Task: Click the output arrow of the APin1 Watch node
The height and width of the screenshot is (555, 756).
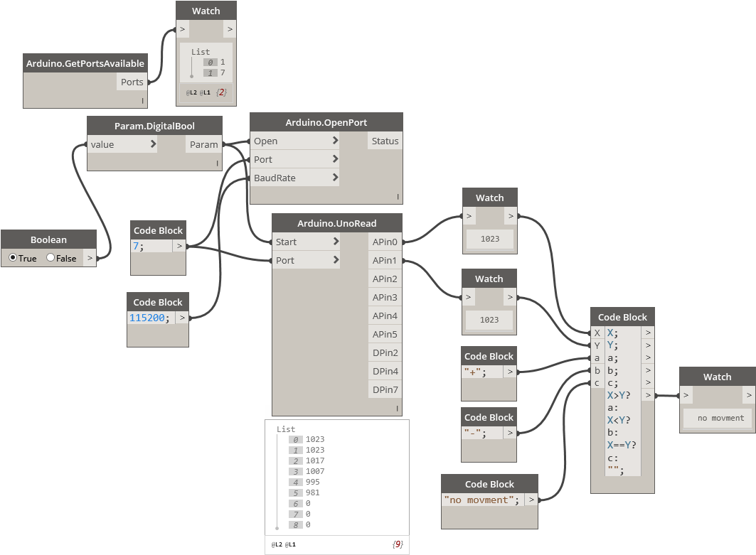Action: [x=510, y=297]
